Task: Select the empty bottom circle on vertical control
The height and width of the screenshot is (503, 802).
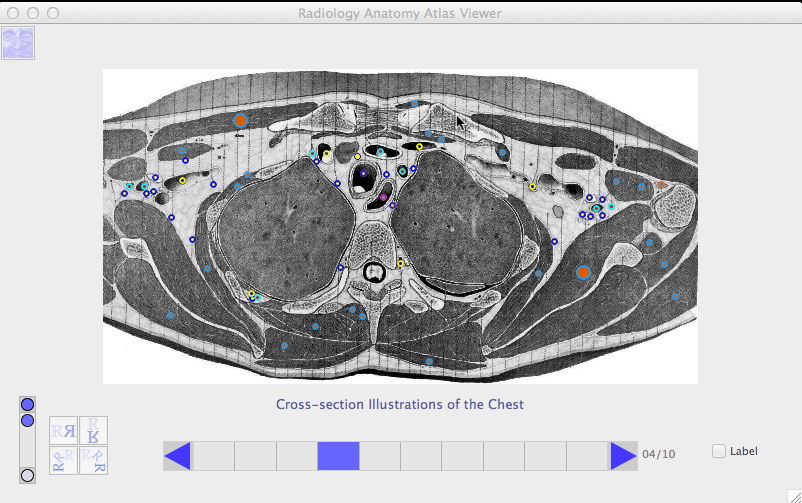Action: pos(28,475)
